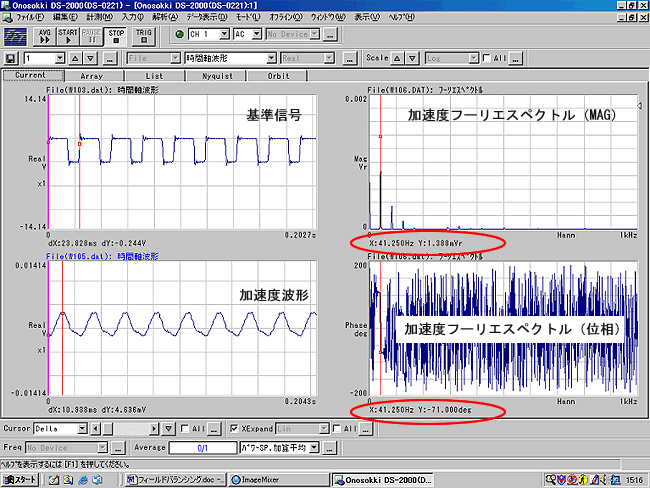
Task: Open the データ表示(D) menu
Action: (207, 17)
